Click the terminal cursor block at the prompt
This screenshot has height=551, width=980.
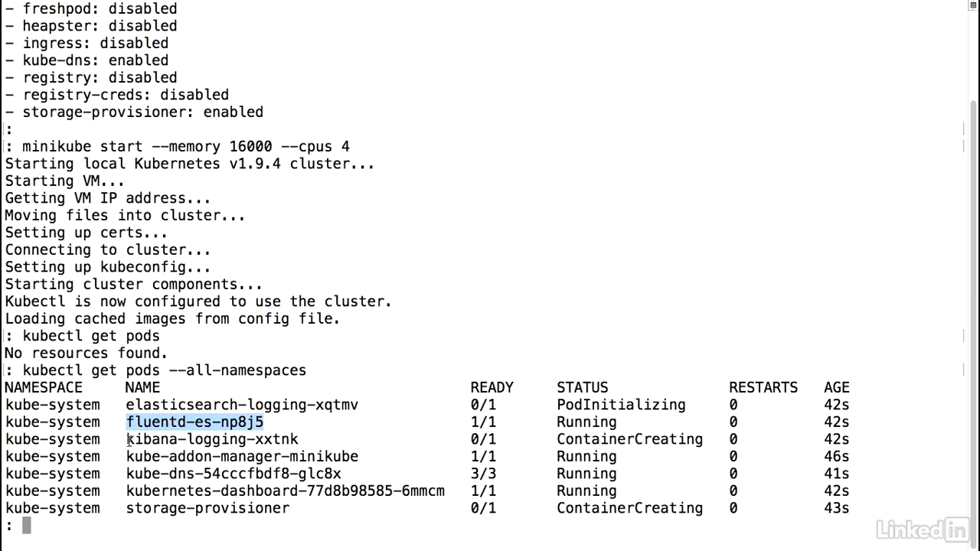[27, 525]
